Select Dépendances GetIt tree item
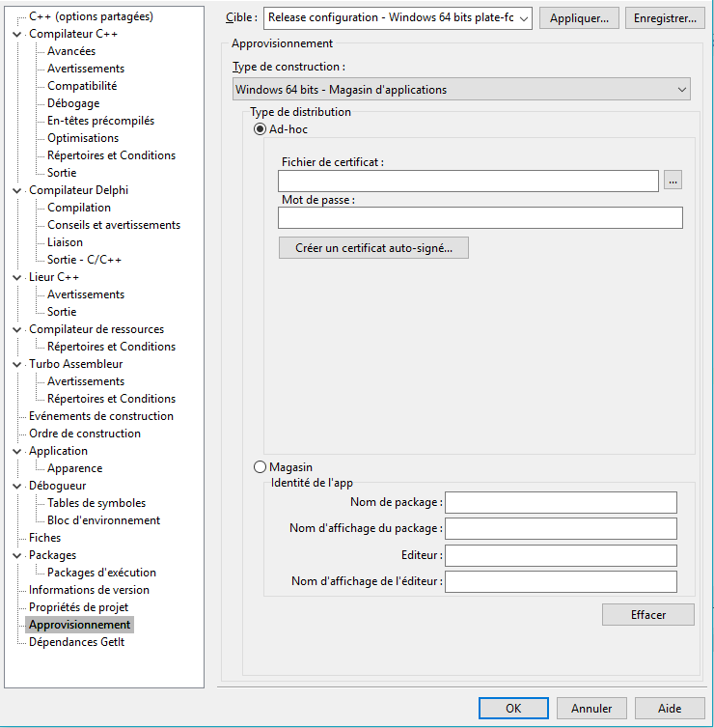 76,642
